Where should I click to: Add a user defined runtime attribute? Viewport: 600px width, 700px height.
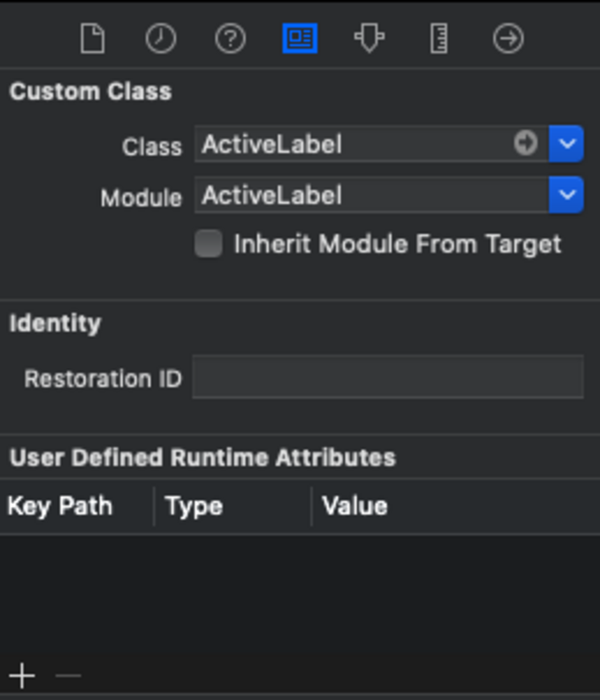tap(22, 676)
